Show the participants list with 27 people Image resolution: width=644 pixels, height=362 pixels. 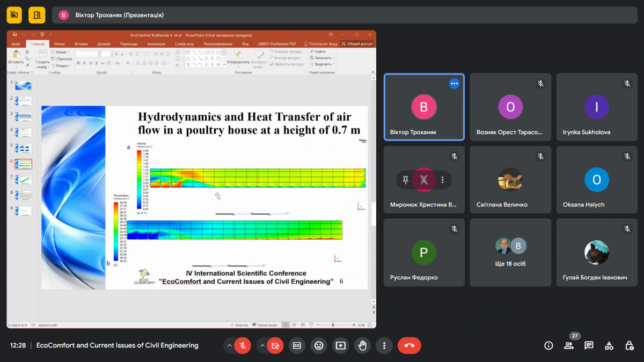[x=569, y=346]
